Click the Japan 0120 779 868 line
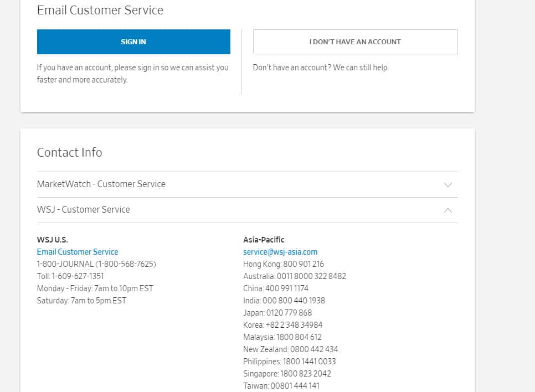 277,313
